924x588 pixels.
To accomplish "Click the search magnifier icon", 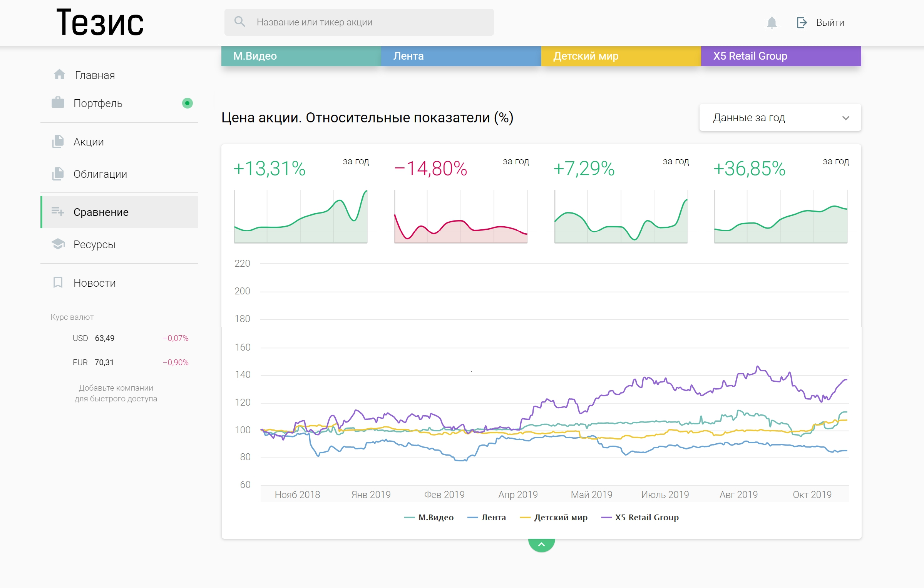I will [x=239, y=22].
